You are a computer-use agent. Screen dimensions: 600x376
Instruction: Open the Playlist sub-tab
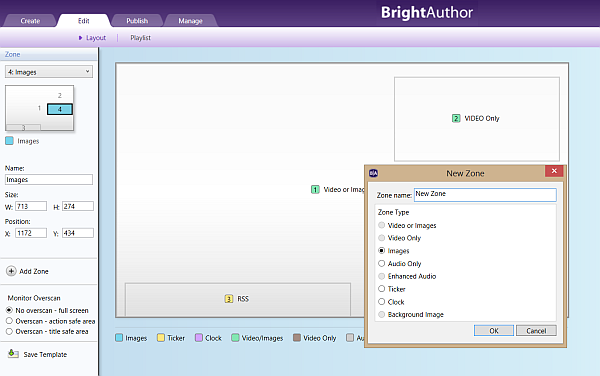click(x=140, y=38)
